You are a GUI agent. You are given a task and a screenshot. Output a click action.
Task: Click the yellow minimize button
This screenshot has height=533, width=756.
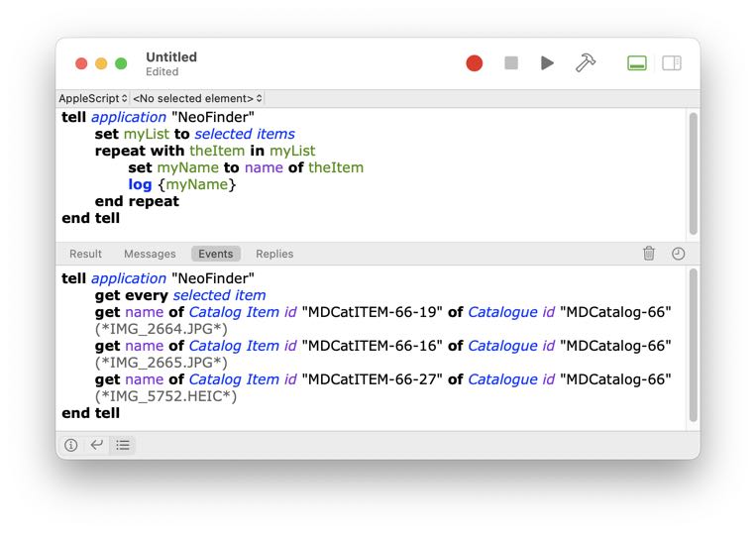(101, 63)
